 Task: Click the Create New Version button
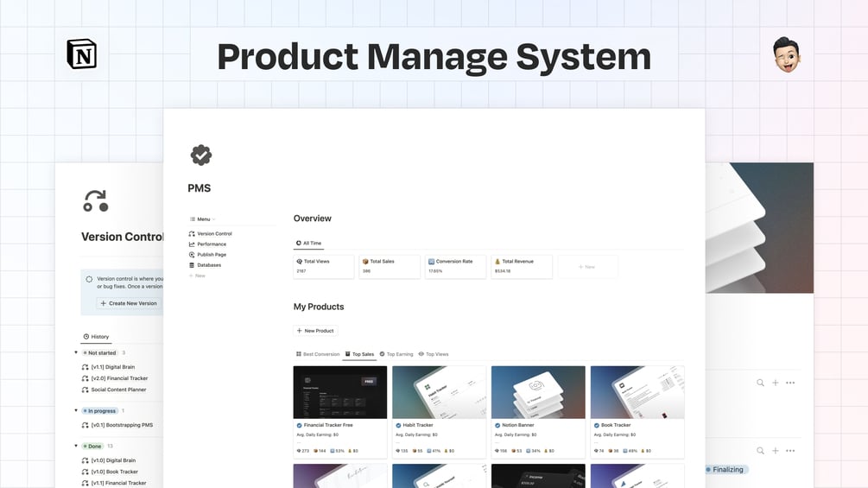click(130, 303)
